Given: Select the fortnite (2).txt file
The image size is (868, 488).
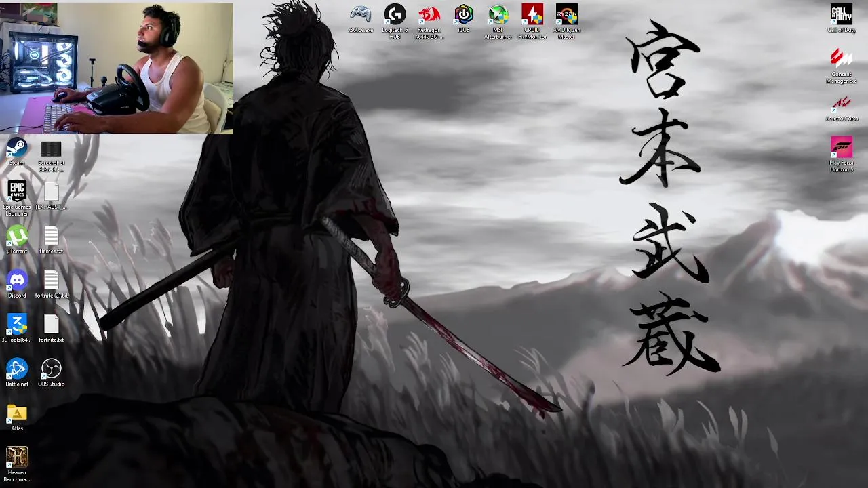Looking at the screenshot, I should click(x=51, y=285).
